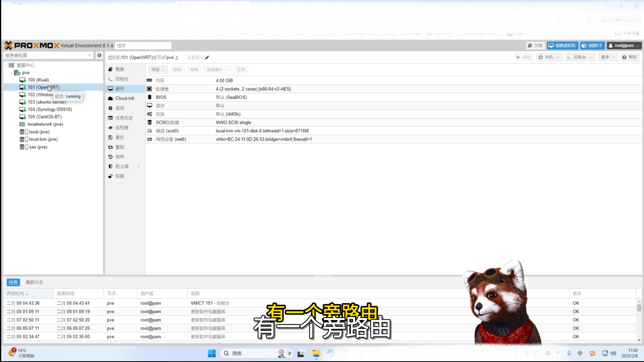Open the 添加 add hardware dropdown
This screenshot has width=644, height=362.
158,70
